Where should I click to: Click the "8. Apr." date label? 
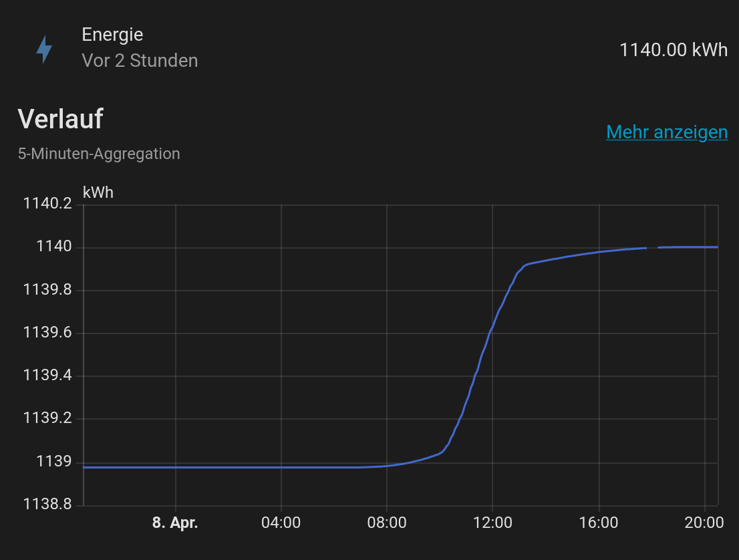(x=175, y=523)
